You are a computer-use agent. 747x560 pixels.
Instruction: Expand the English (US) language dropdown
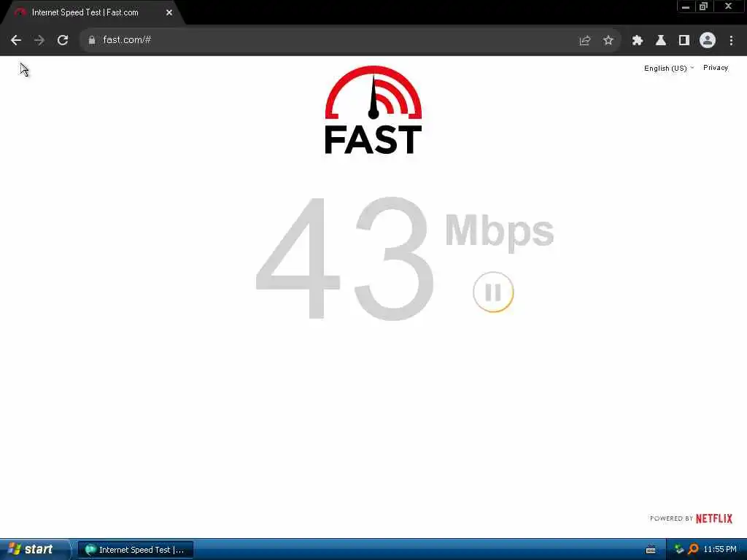(x=669, y=68)
